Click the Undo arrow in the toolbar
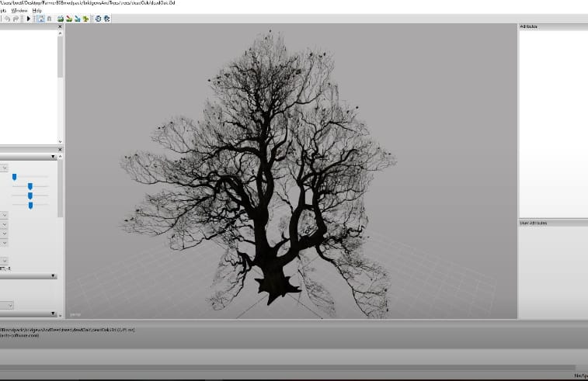Viewport: 588px width, 381px height. [7, 19]
